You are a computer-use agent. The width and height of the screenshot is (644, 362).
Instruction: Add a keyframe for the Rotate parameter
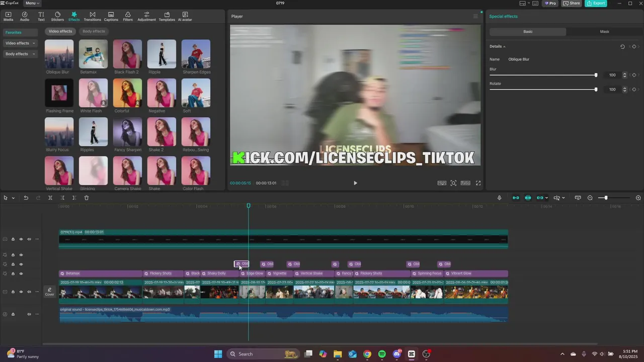coord(634,89)
